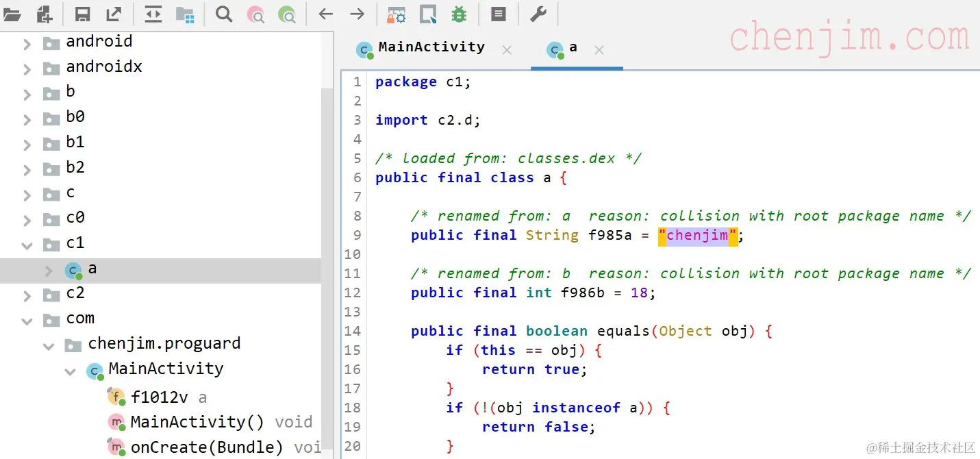Click 'package c1;' line in code
Screen dimensions: 980x459
[x=423, y=82]
